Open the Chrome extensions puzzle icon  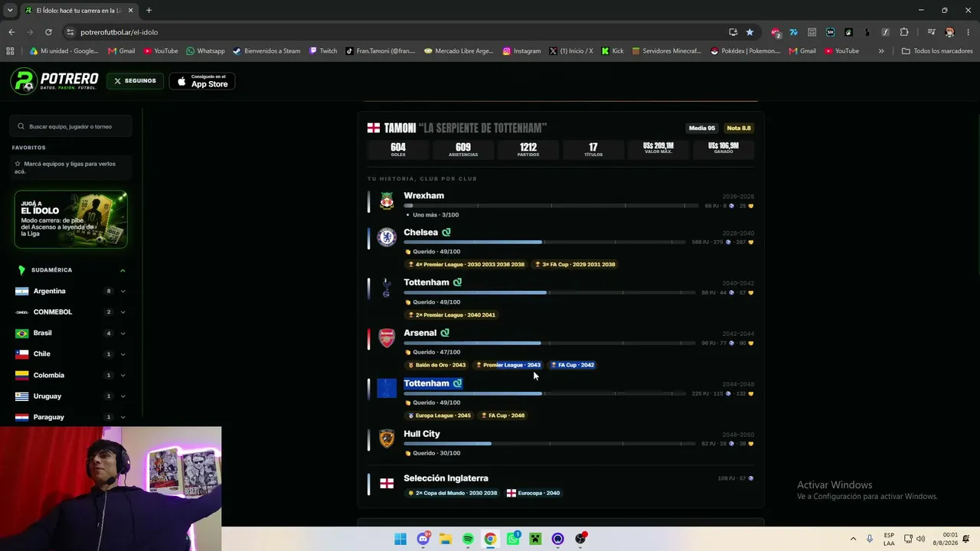(x=904, y=32)
